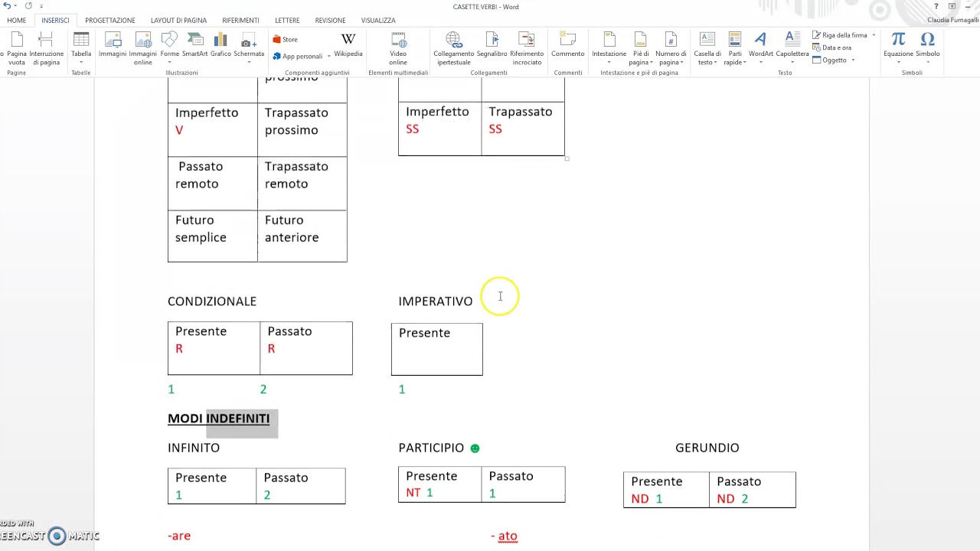Viewport: 980px width, 551px height.
Task: Click the IMPERATIVO heading
Action: tap(436, 302)
